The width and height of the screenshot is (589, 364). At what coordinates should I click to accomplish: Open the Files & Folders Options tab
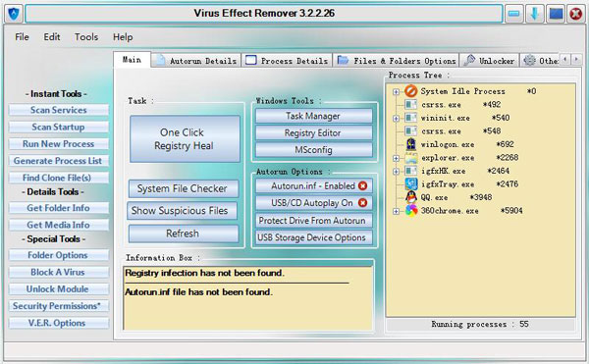coord(397,61)
